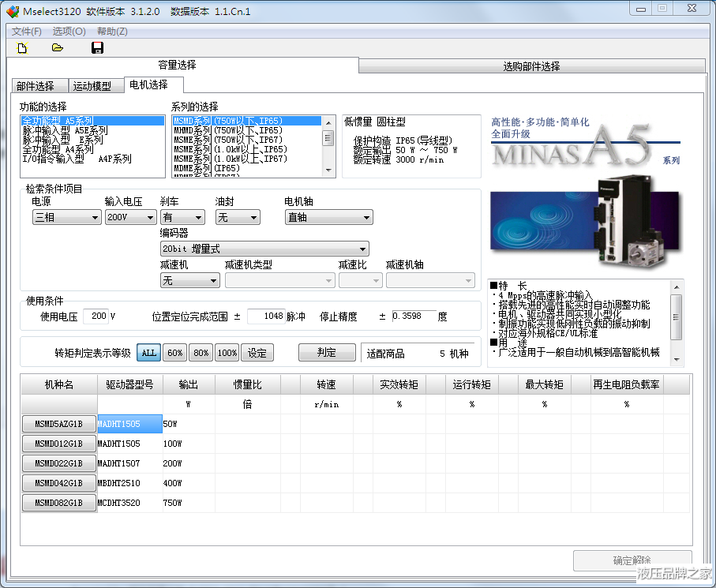The width and height of the screenshot is (716, 588).
Task: Switch to the 运动模型 tab
Action: [92, 86]
